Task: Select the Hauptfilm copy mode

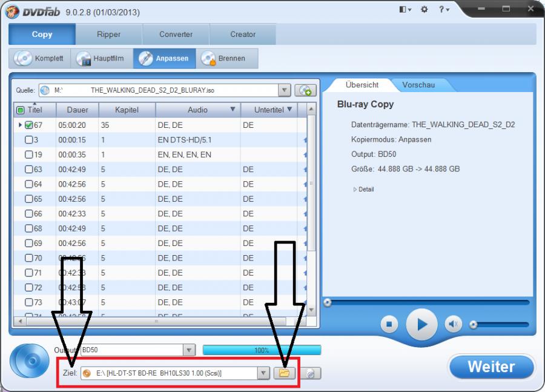Action: tap(102, 58)
